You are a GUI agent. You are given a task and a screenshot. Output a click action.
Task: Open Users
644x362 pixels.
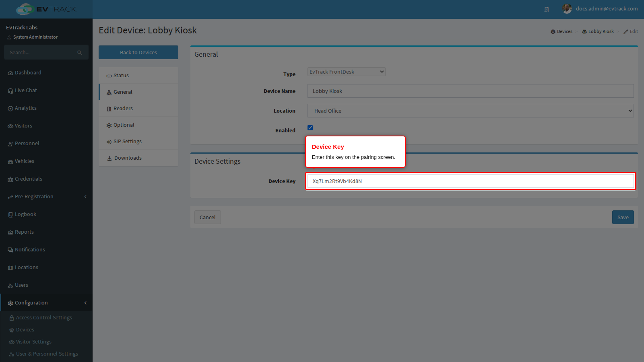[46, 285]
